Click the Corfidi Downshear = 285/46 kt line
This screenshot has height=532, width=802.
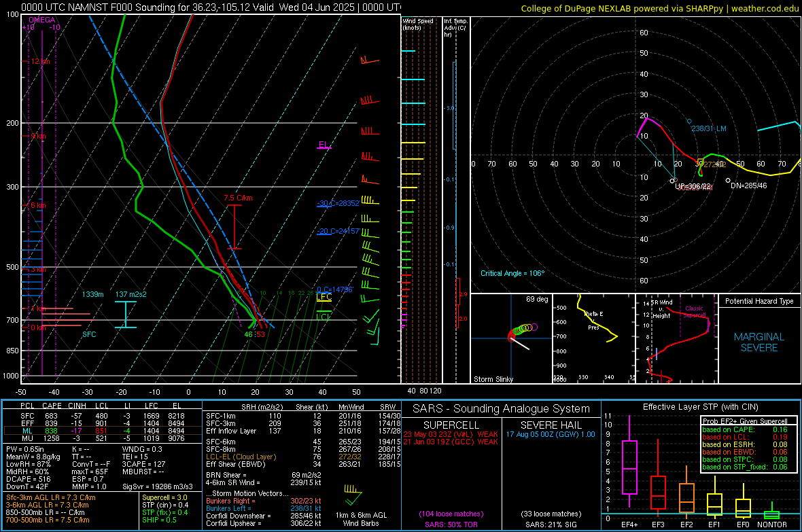(x=264, y=516)
